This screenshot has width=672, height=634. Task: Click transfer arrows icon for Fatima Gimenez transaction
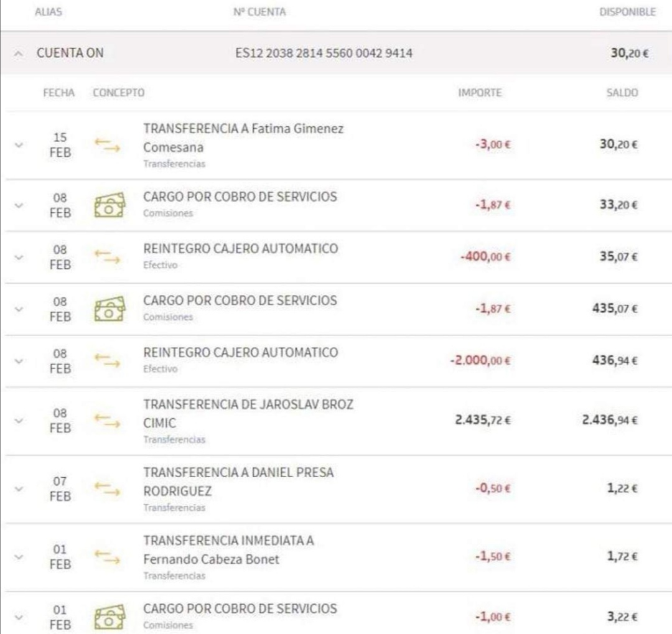click(106, 145)
